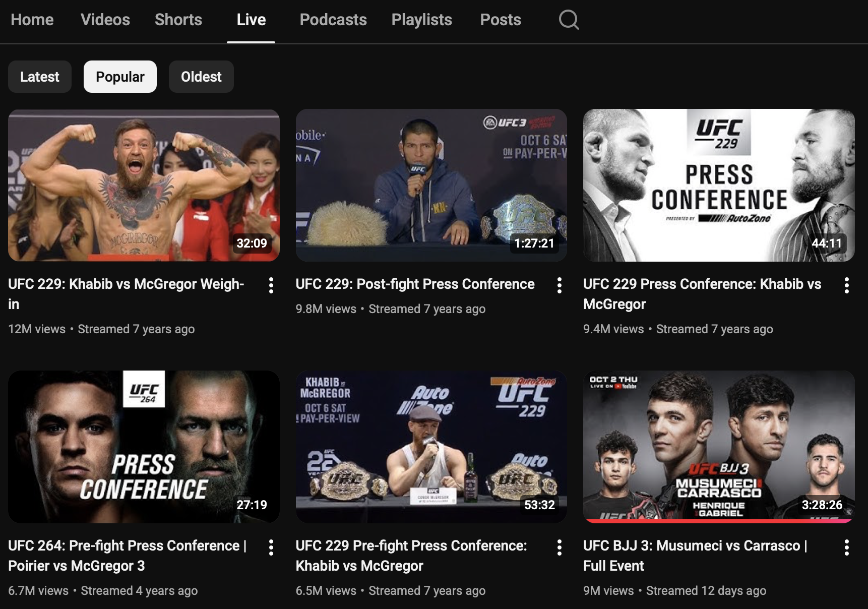Open three-dot menu for UFC BJJ 3 video
The height and width of the screenshot is (609, 868).
tap(846, 547)
